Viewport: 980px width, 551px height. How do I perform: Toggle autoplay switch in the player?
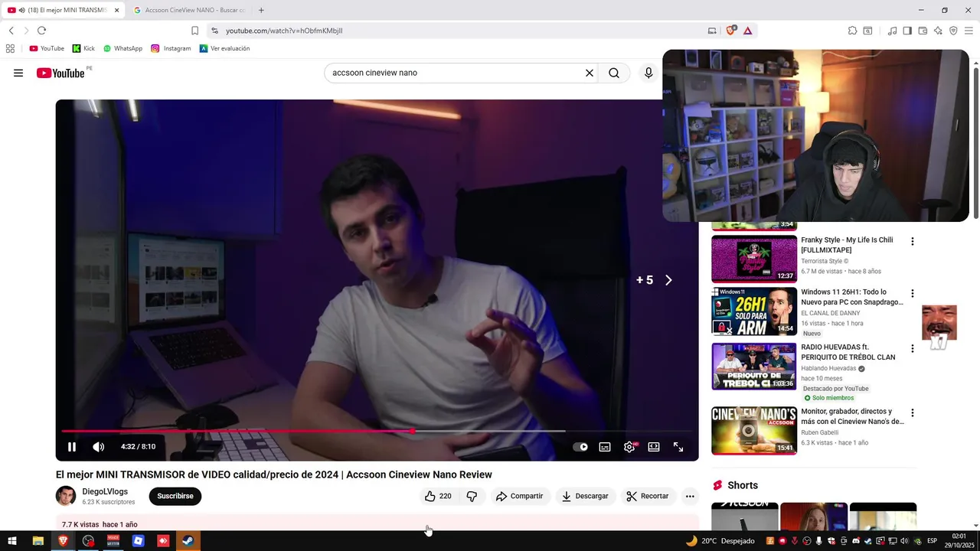tap(580, 447)
